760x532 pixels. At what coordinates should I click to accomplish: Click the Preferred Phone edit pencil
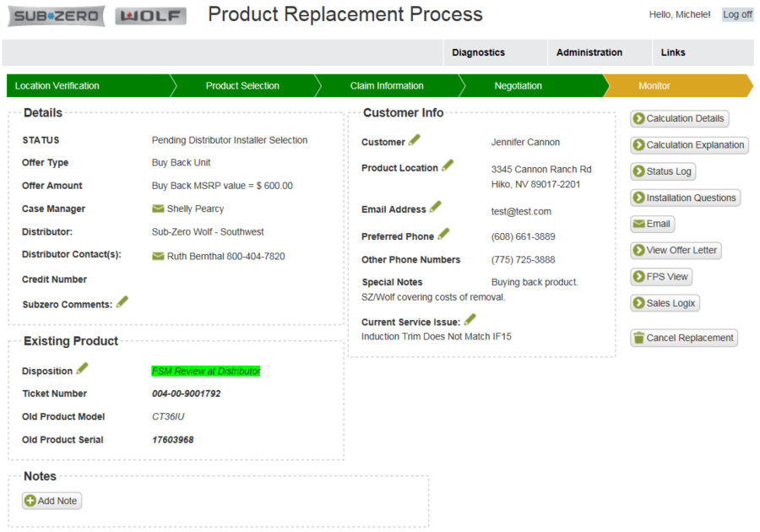(443, 234)
